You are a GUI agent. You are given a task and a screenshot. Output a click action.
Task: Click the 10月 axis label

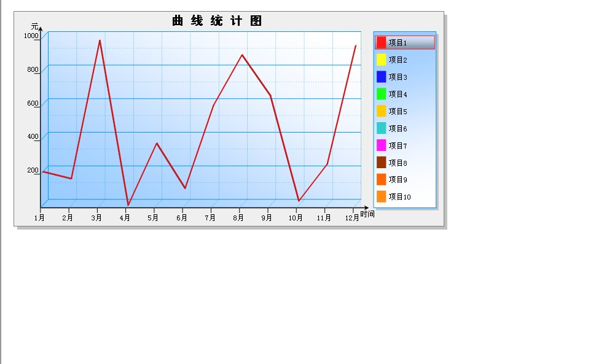[296, 217]
